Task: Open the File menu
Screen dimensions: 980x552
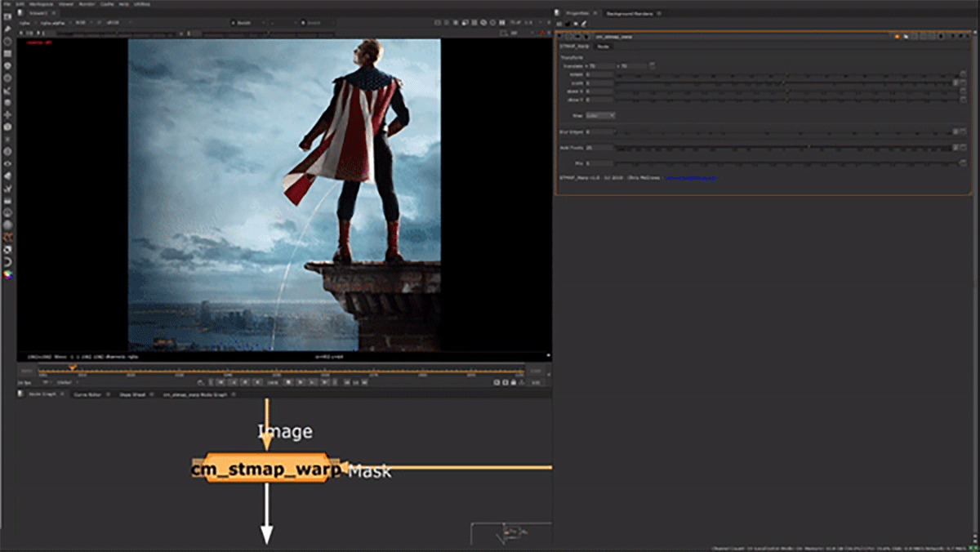Action: [x=6, y=4]
